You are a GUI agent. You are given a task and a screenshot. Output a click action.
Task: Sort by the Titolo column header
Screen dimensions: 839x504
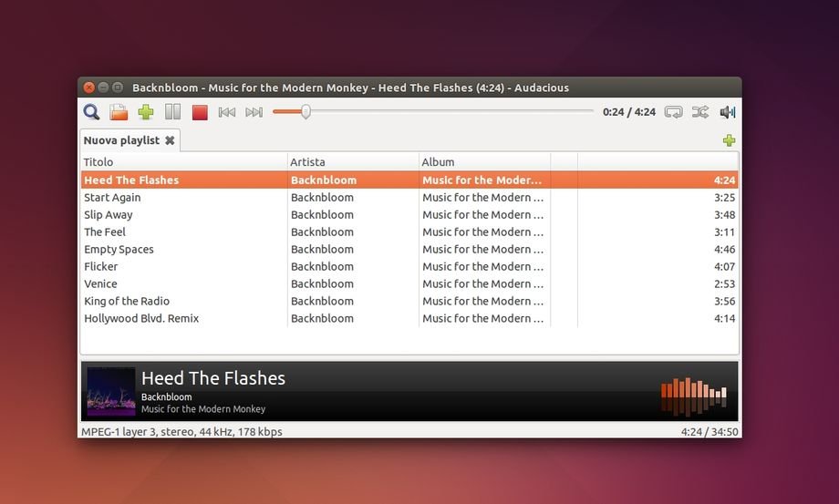click(184, 162)
